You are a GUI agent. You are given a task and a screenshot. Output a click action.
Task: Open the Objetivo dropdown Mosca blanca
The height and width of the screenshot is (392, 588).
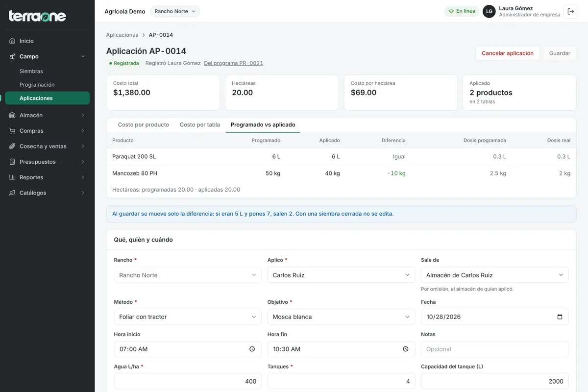pyautogui.click(x=341, y=317)
